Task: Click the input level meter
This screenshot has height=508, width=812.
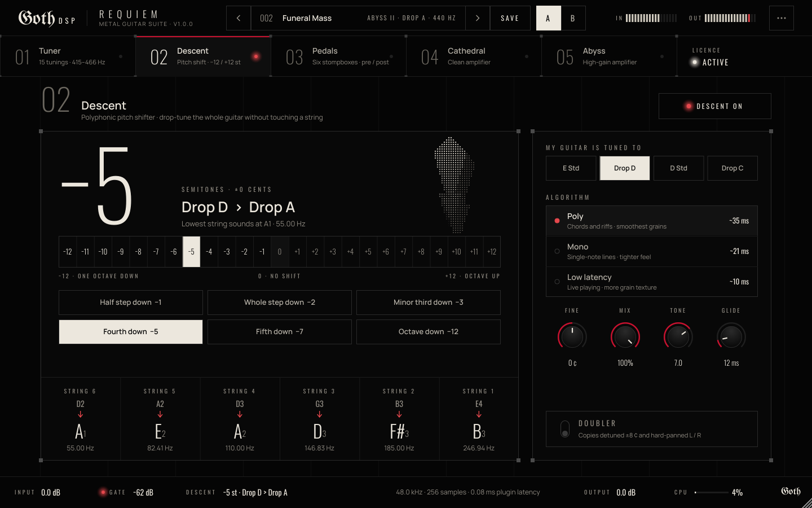Action: click(x=651, y=18)
